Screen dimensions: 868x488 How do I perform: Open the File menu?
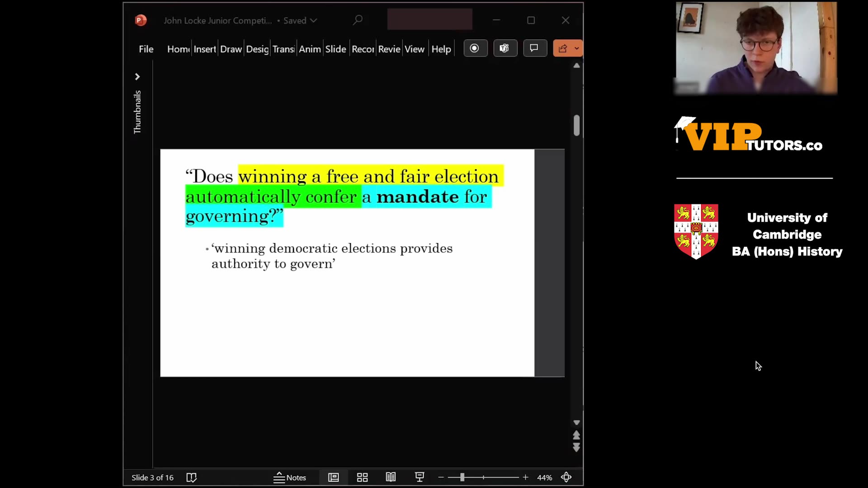coord(146,49)
